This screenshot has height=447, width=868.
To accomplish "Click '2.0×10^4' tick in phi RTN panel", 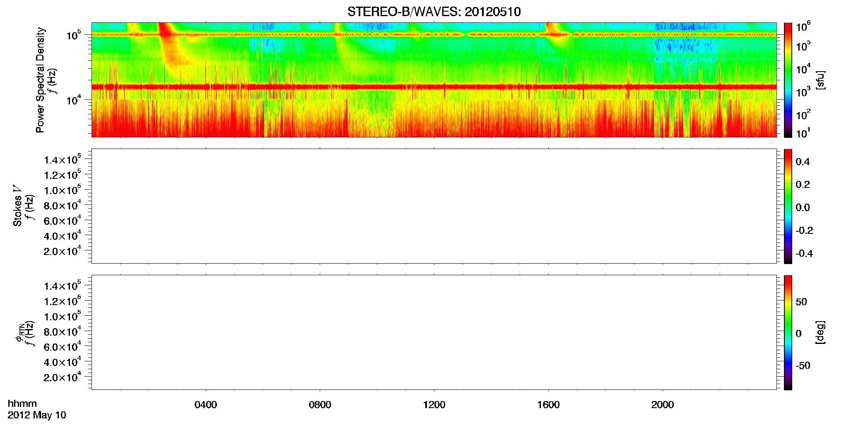I will click(x=63, y=377).
